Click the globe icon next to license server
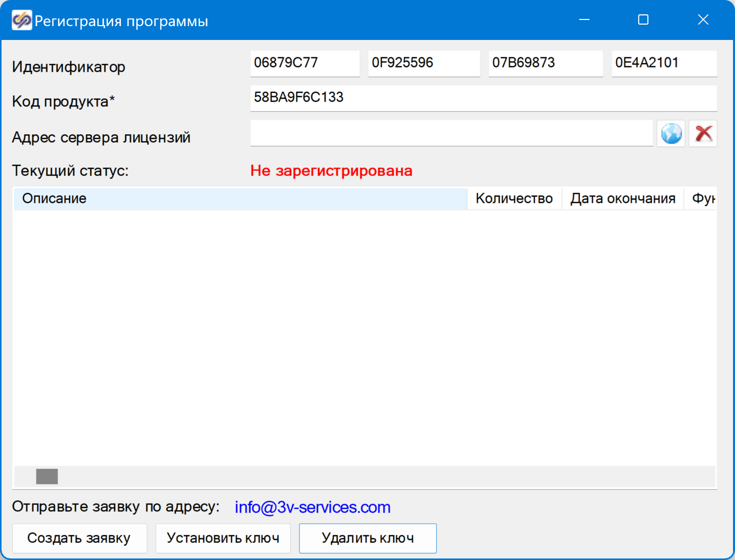Image resolution: width=735 pixels, height=560 pixels. pos(671,134)
